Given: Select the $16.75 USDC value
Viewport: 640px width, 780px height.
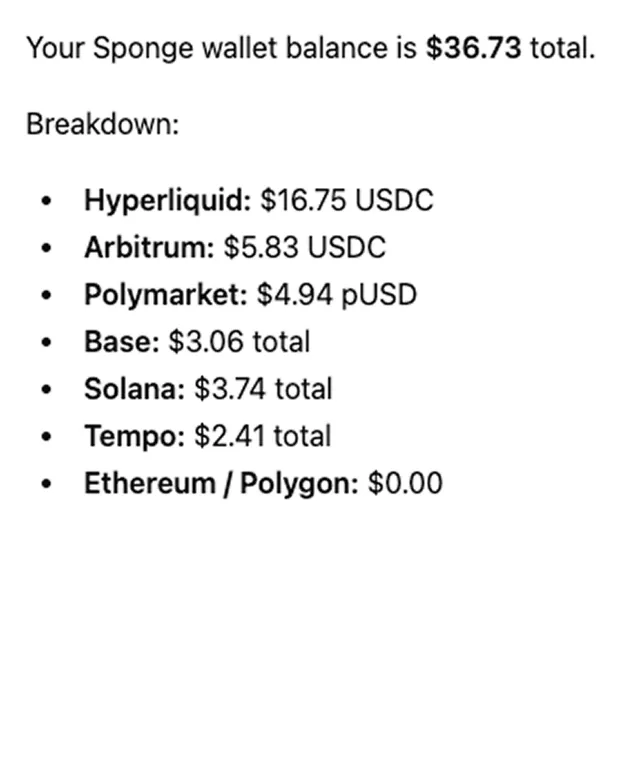Looking at the screenshot, I should tap(347, 200).
